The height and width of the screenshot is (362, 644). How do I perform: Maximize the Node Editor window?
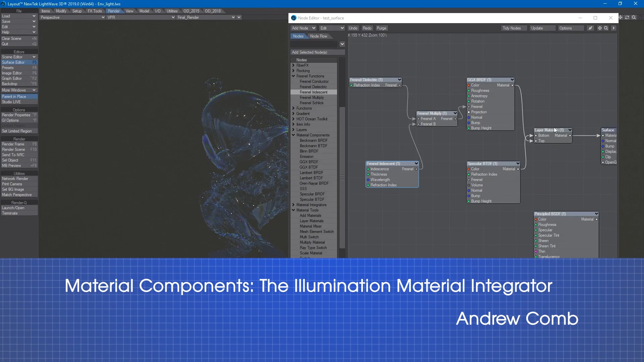(x=595, y=18)
